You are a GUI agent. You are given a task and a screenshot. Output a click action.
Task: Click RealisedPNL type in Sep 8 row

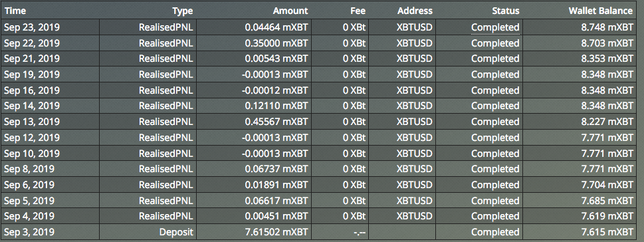coord(166,169)
